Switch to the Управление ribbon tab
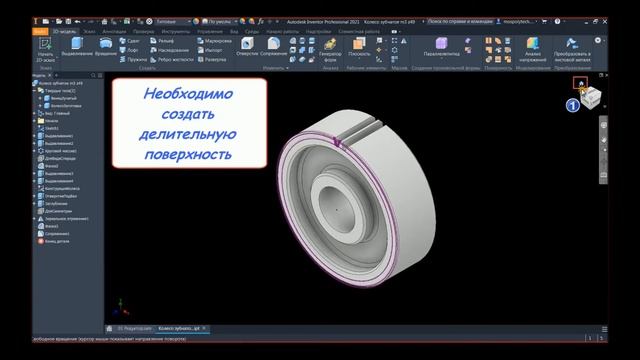640x360 pixels. coord(210,31)
